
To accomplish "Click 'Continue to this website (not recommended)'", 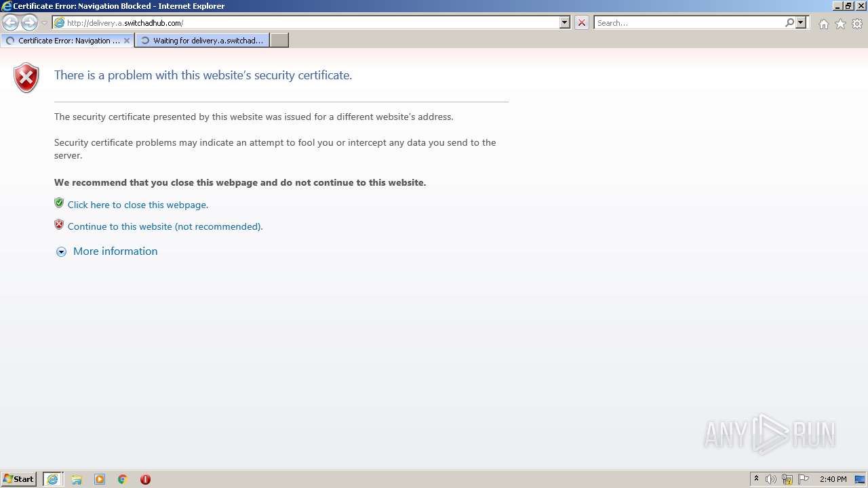I will click(x=165, y=226).
